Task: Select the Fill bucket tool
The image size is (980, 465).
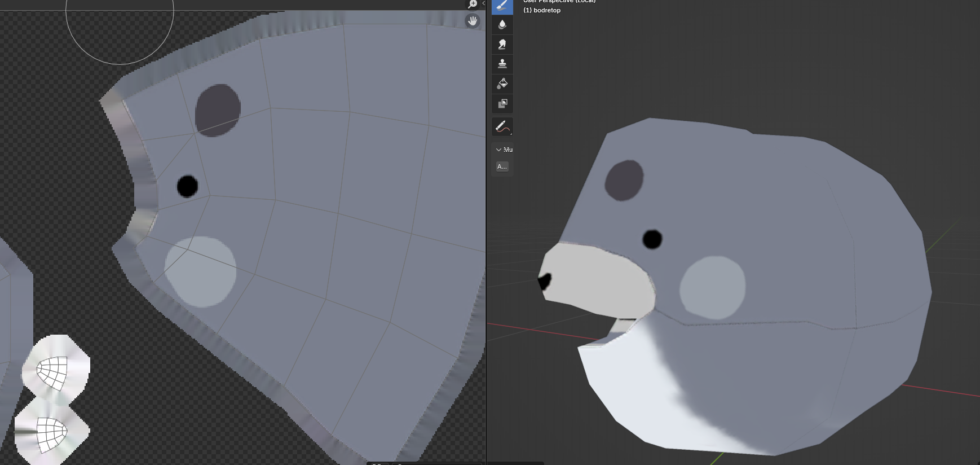Action: [x=502, y=84]
